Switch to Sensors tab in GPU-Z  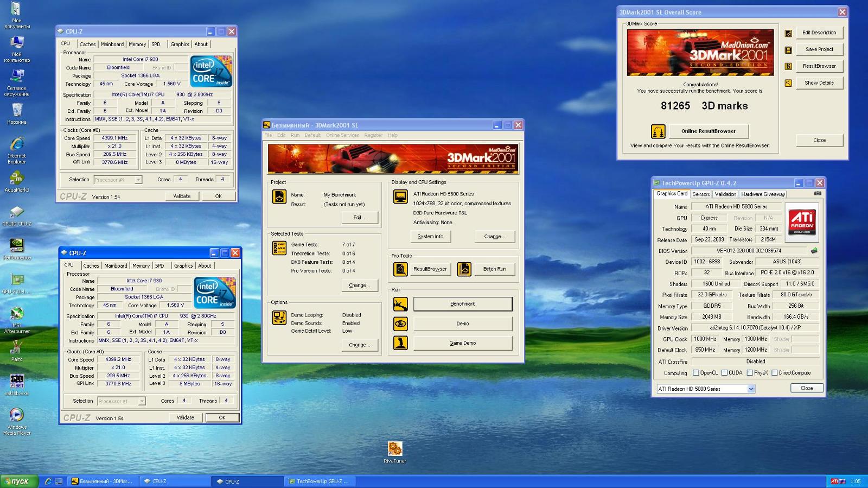[701, 194]
